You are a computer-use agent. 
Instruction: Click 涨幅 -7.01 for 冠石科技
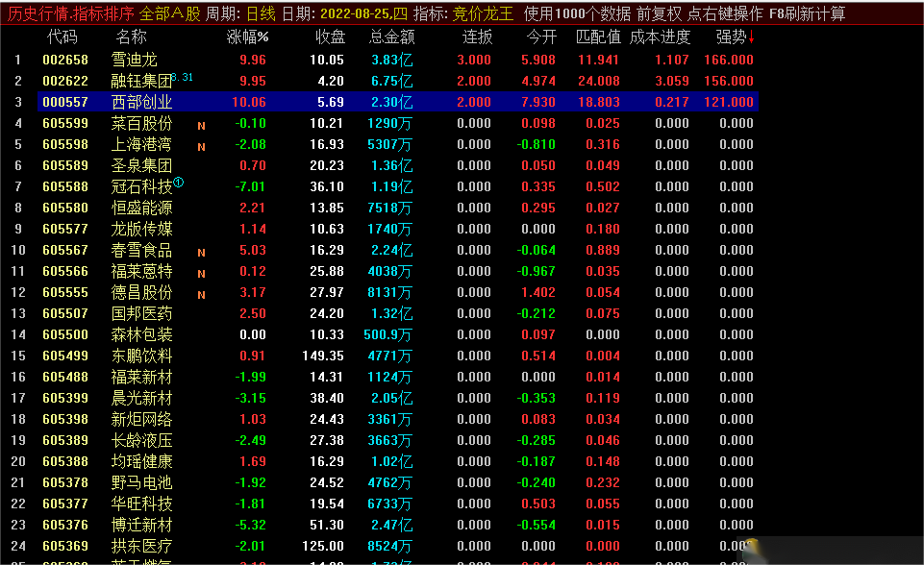tap(250, 186)
